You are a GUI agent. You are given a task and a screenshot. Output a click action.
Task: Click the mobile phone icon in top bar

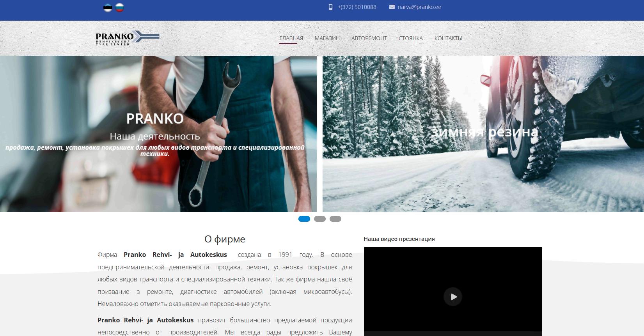tap(330, 7)
